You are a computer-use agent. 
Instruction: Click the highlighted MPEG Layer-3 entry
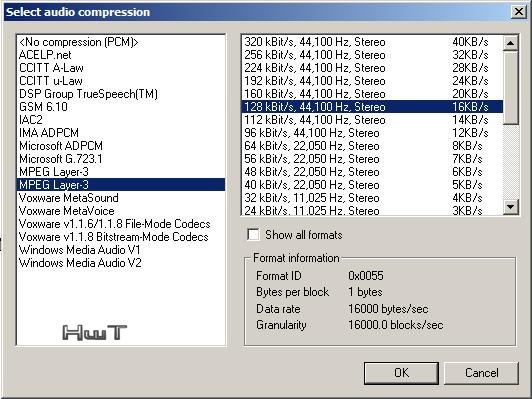(120, 185)
